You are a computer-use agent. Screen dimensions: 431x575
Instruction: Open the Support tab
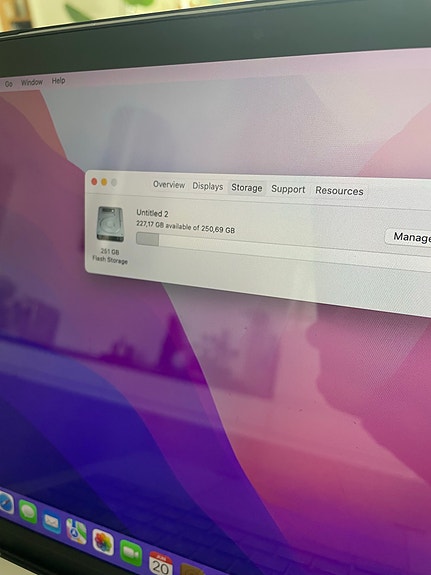(288, 189)
